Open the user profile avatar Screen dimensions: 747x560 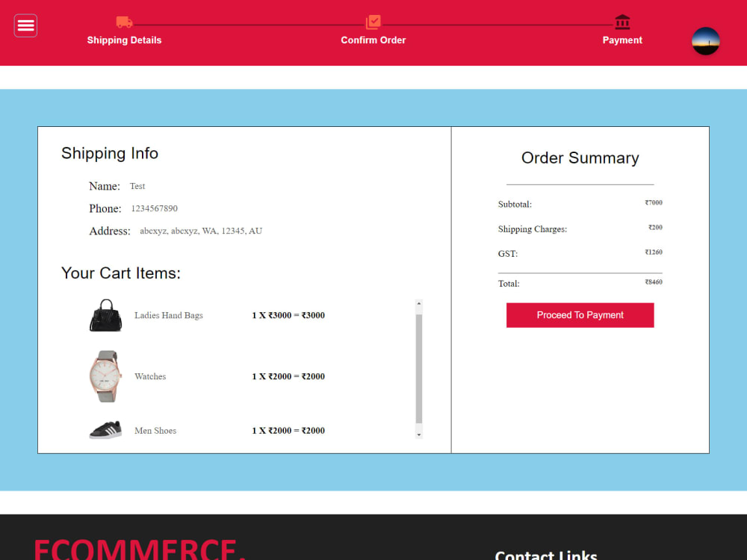point(706,41)
